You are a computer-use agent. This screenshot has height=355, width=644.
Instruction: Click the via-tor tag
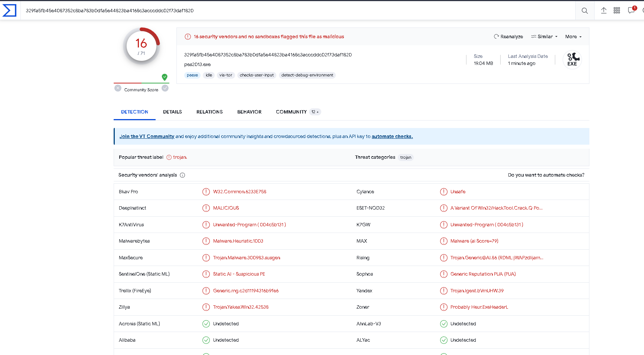[x=226, y=75]
